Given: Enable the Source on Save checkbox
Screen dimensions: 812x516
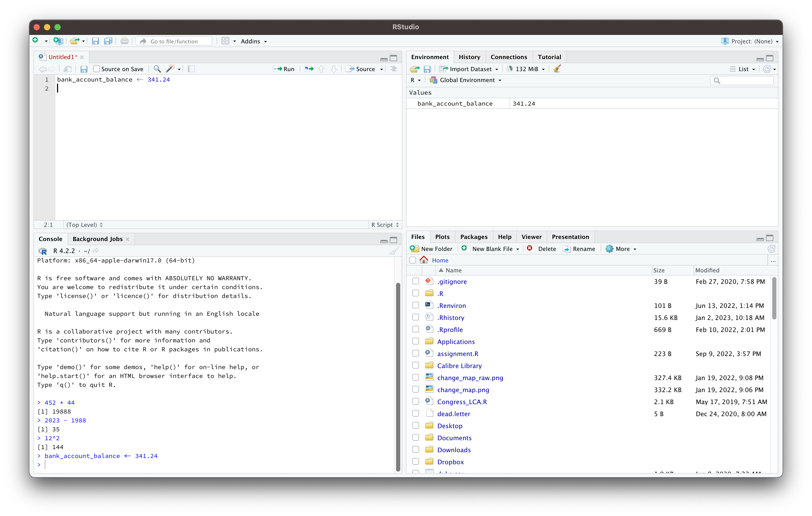Looking at the screenshot, I should click(97, 69).
